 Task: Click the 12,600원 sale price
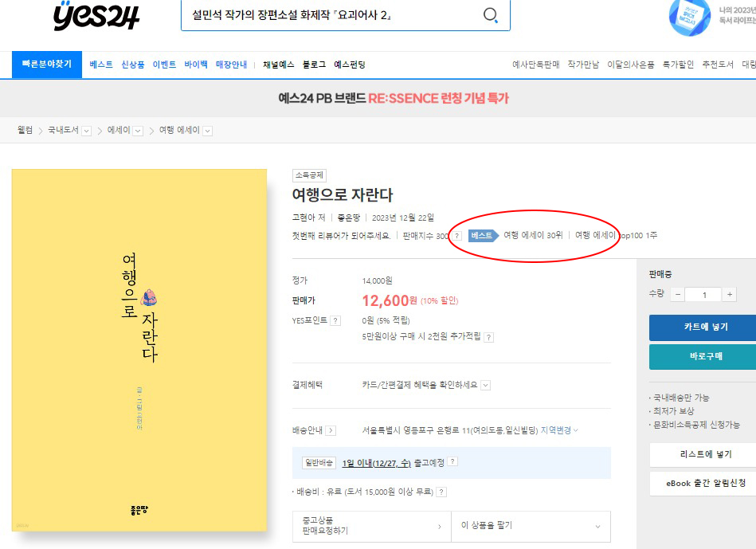(x=390, y=301)
